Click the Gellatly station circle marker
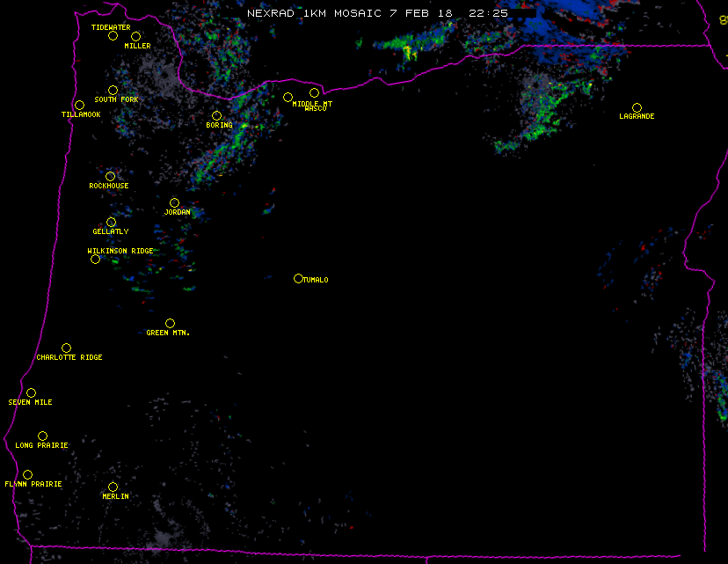The image size is (728, 564). pyautogui.click(x=111, y=222)
